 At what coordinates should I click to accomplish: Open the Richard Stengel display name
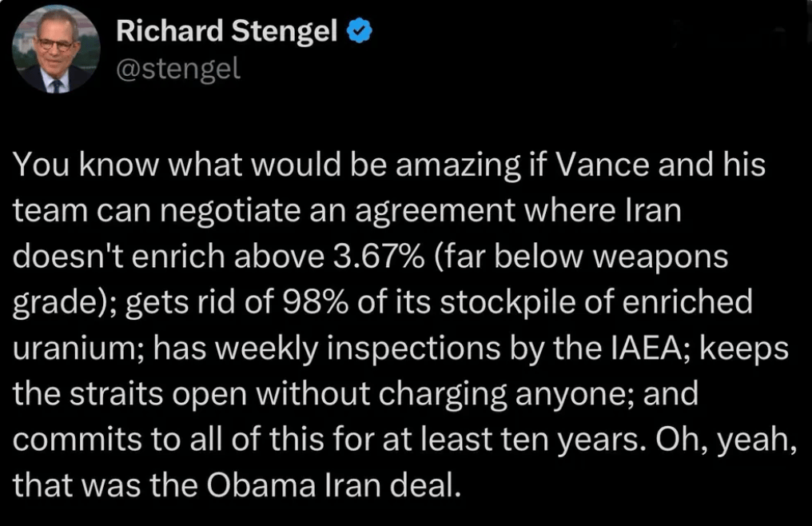(227, 31)
